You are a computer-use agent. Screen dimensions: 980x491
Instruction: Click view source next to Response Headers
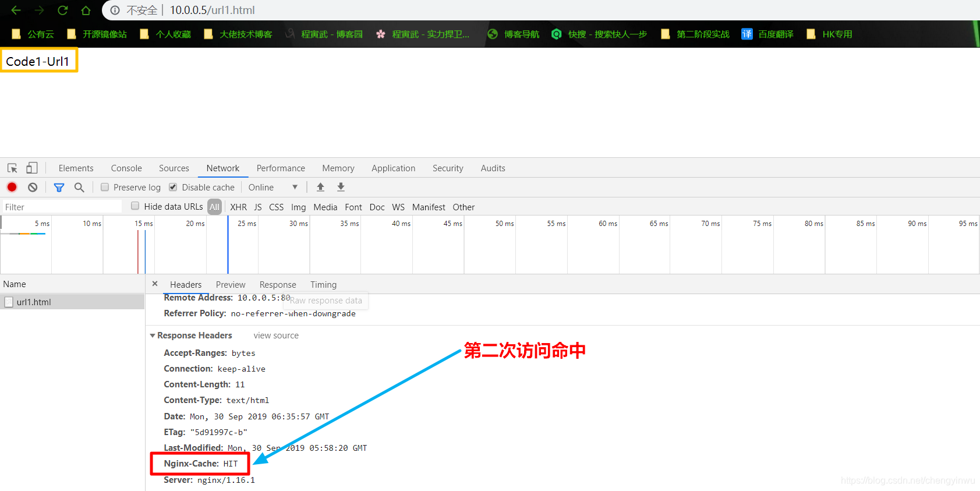pyautogui.click(x=276, y=335)
